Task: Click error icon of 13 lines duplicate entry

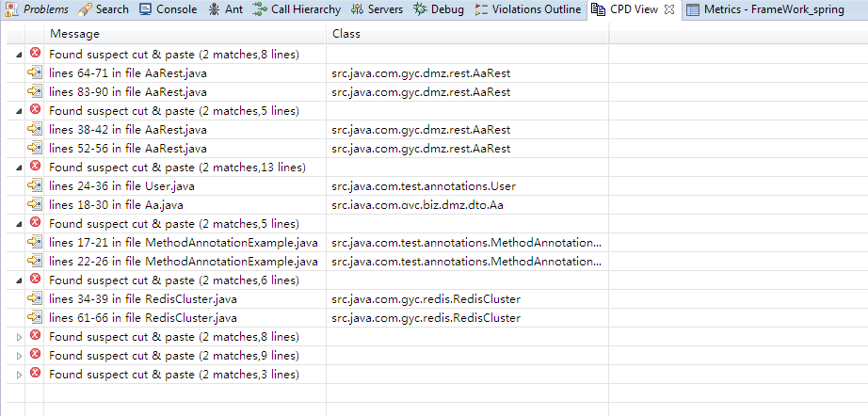Action: point(36,166)
